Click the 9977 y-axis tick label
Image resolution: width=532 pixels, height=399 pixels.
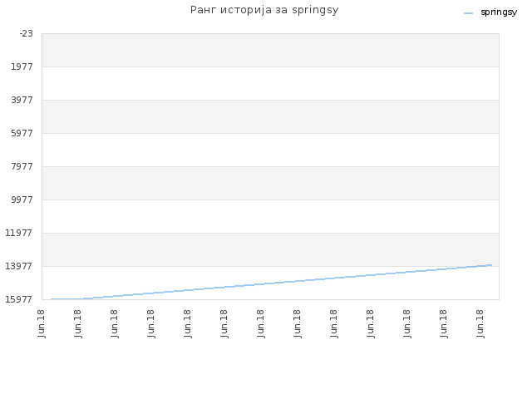point(22,199)
